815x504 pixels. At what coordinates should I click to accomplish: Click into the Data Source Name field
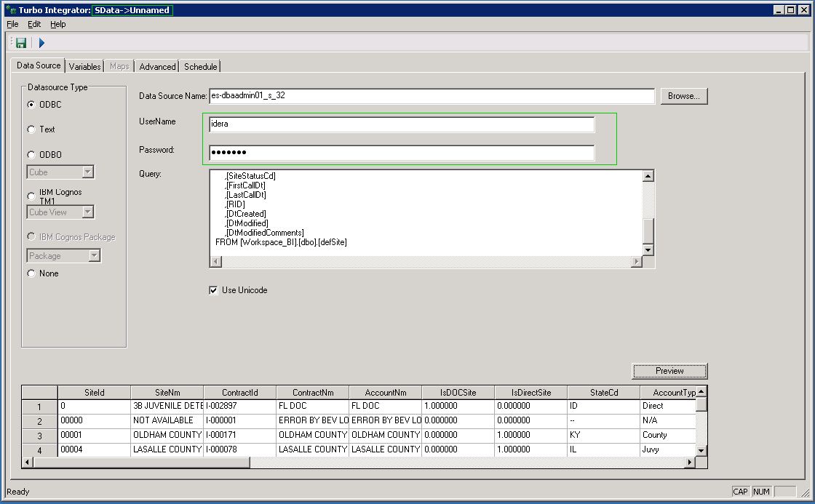pyautogui.click(x=432, y=95)
